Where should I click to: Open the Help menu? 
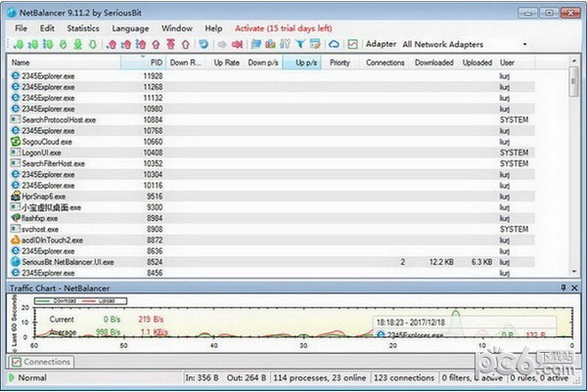click(x=213, y=28)
